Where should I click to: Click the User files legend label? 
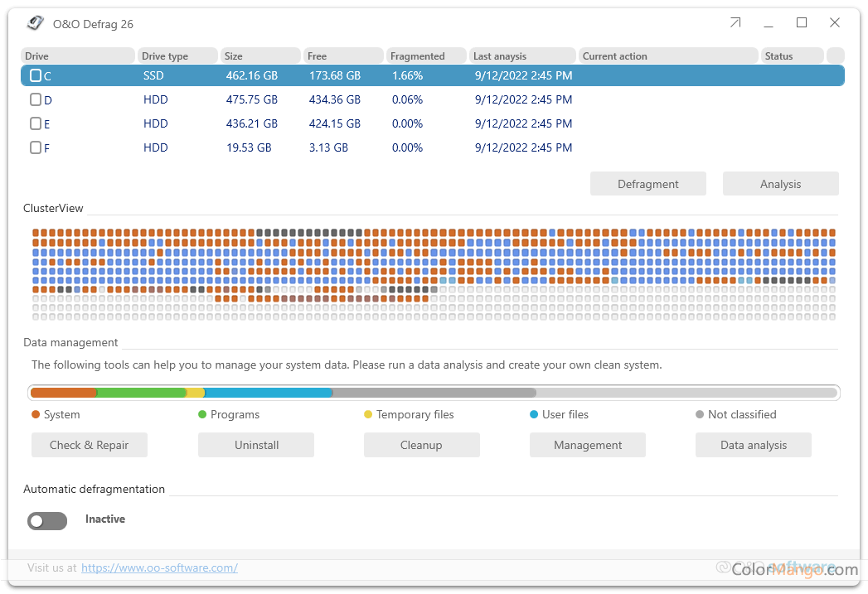pyautogui.click(x=565, y=414)
